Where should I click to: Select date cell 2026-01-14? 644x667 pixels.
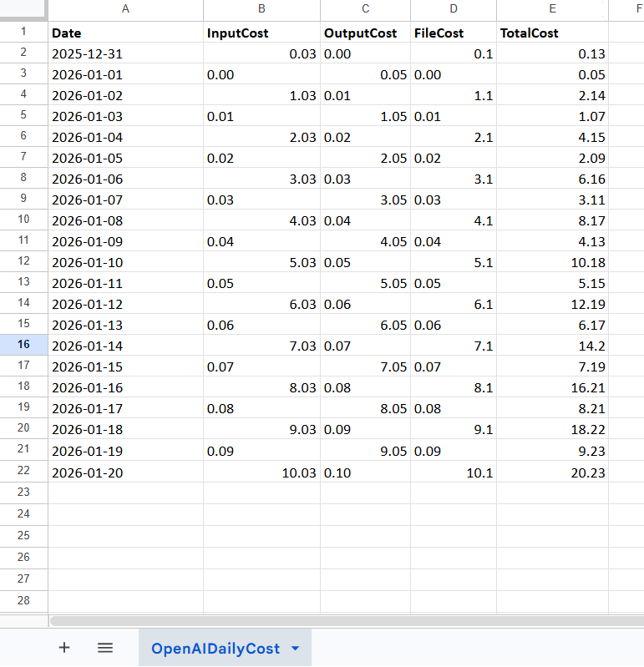click(125, 346)
